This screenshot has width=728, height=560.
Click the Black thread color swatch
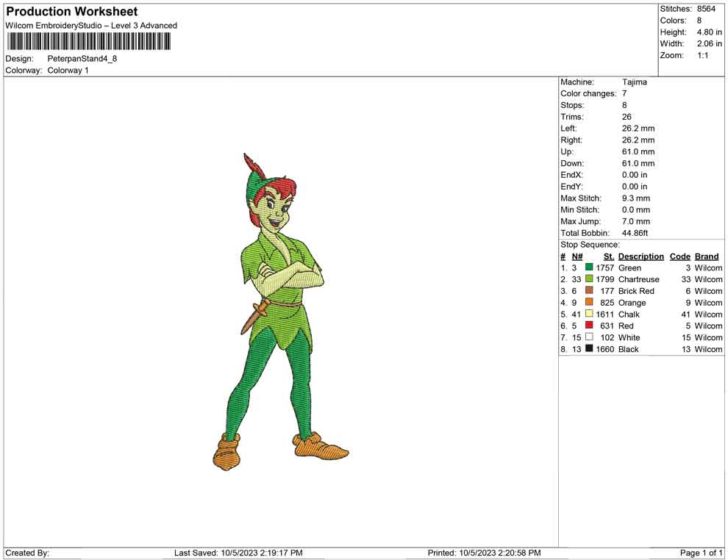[589, 348]
